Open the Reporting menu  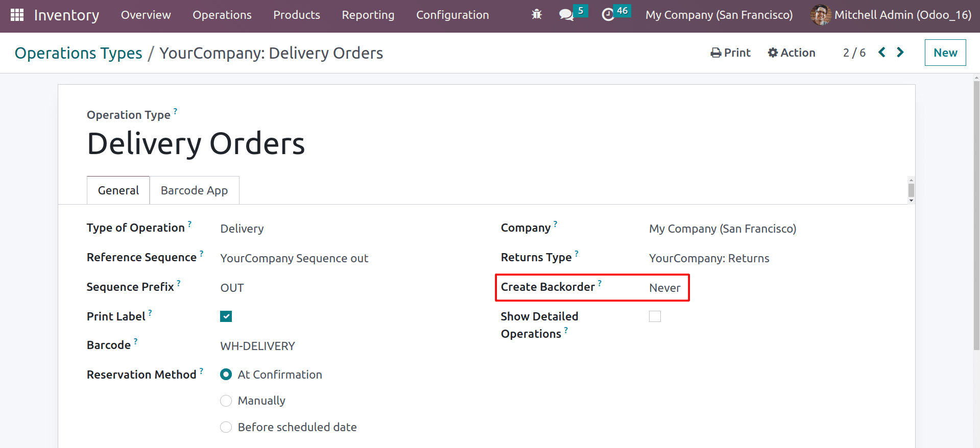[368, 15]
